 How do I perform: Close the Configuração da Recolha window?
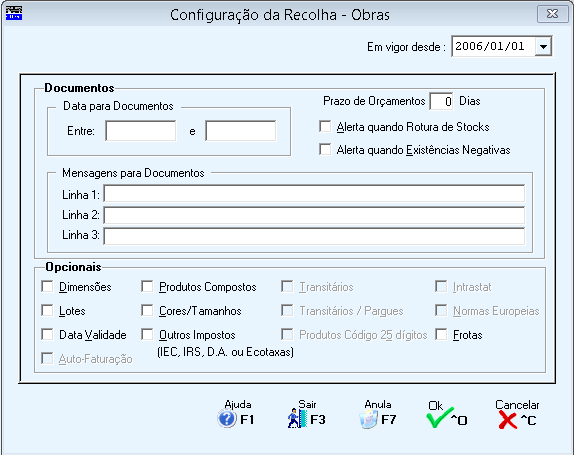click(x=552, y=14)
